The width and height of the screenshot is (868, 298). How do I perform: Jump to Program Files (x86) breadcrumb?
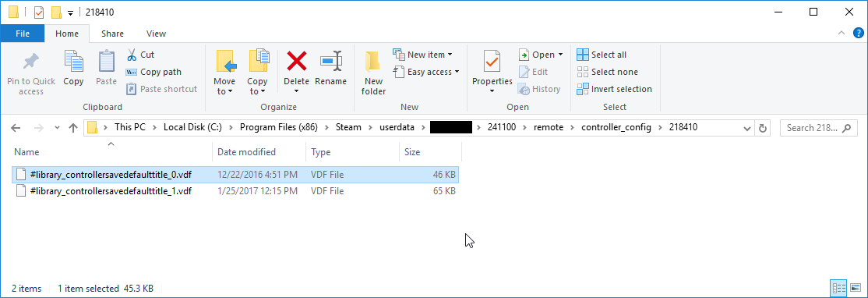pyautogui.click(x=280, y=127)
